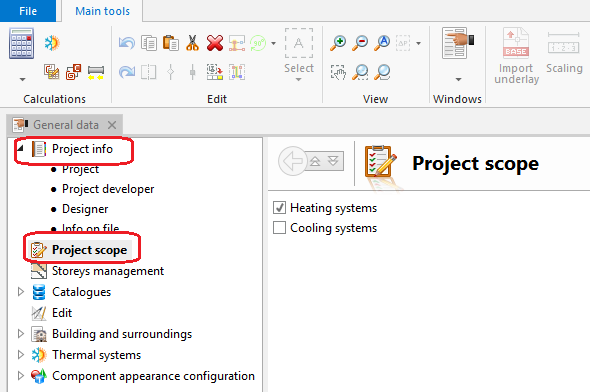The width and height of the screenshot is (590, 392).
Task: Open the Windows dropdown arrow
Action: pos(458,79)
